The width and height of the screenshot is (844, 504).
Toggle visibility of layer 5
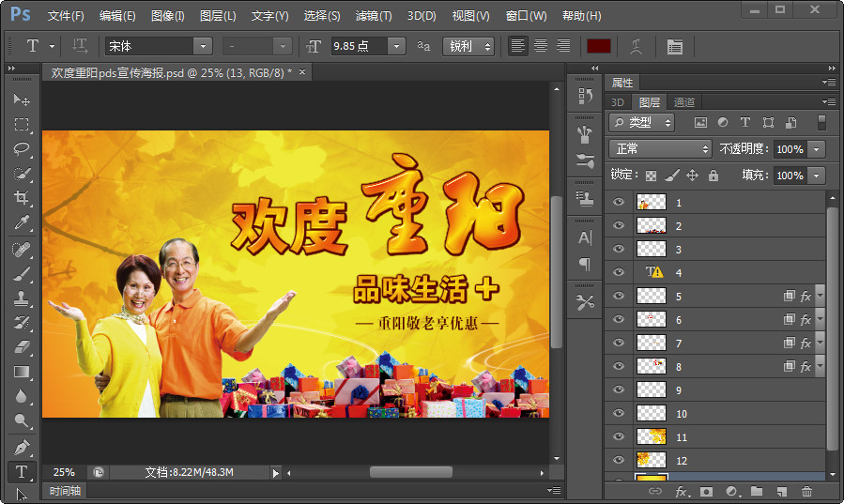click(618, 296)
